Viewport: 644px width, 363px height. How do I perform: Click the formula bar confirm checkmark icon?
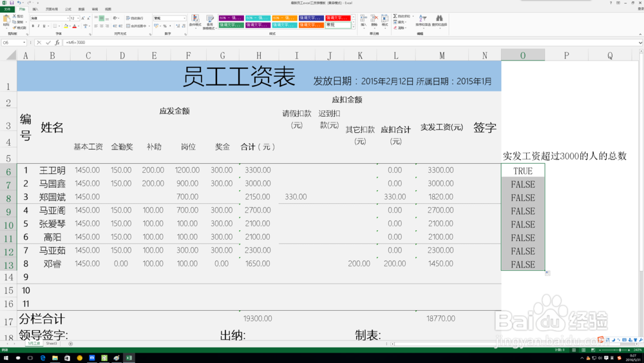[48, 43]
